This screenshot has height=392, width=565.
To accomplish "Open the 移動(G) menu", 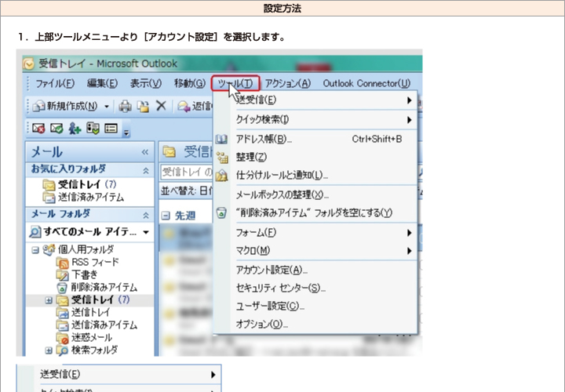I will click(x=190, y=84).
